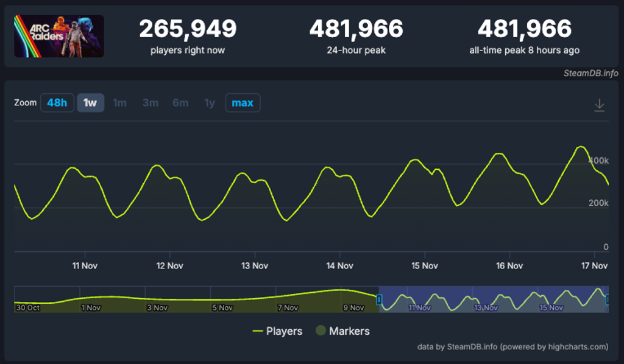Set the zoom range to max
This screenshot has width=624, height=364.
pyautogui.click(x=243, y=102)
